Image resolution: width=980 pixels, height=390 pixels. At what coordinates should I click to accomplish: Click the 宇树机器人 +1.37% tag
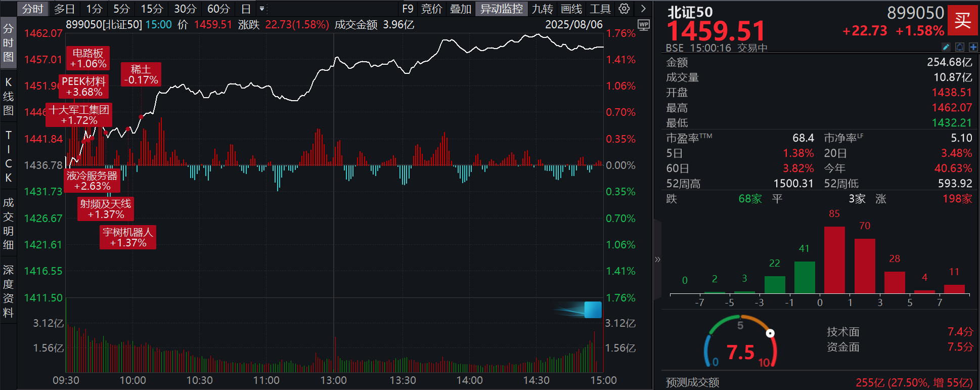tap(128, 237)
